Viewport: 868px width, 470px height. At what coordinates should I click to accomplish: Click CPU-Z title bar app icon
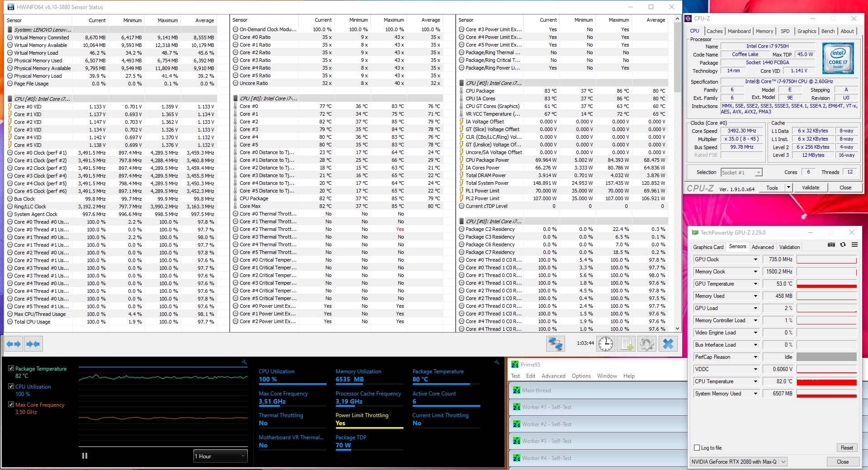click(689, 19)
